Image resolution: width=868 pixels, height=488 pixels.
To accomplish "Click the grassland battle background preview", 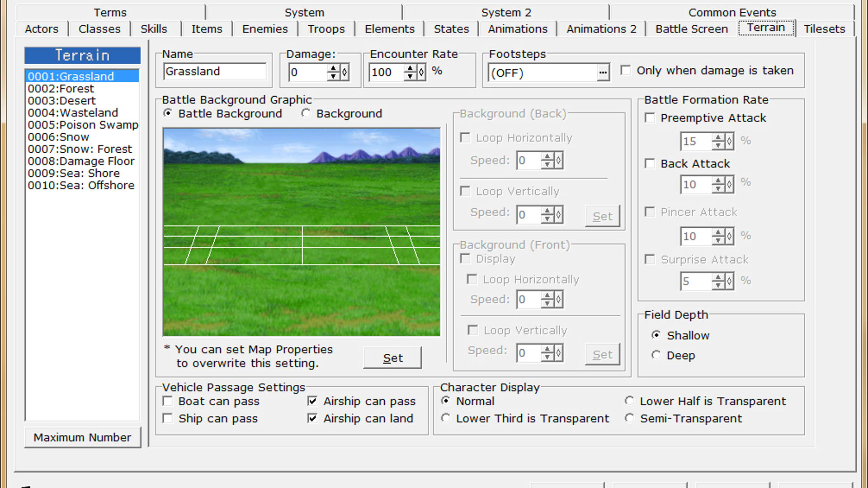I will [302, 232].
